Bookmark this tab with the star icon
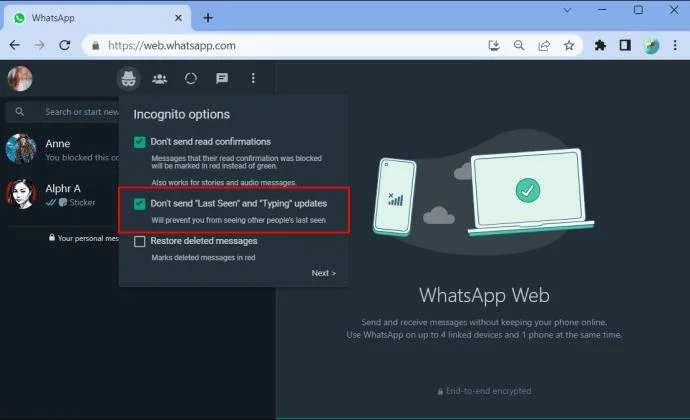The image size is (690, 420). (x=569, y=45)
